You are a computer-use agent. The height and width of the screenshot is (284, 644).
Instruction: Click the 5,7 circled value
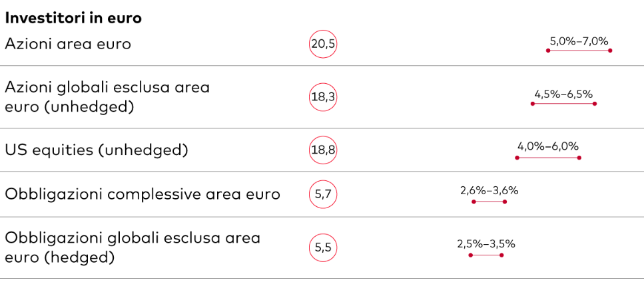(323, 194)
